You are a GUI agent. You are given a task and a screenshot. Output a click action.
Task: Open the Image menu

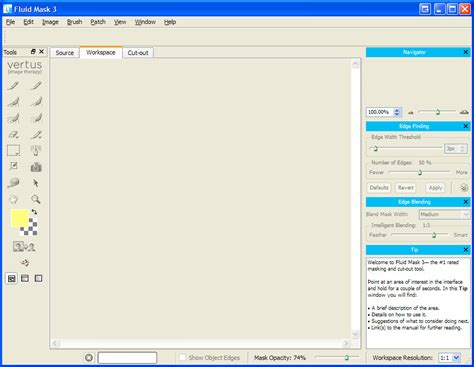pos(50,22)
